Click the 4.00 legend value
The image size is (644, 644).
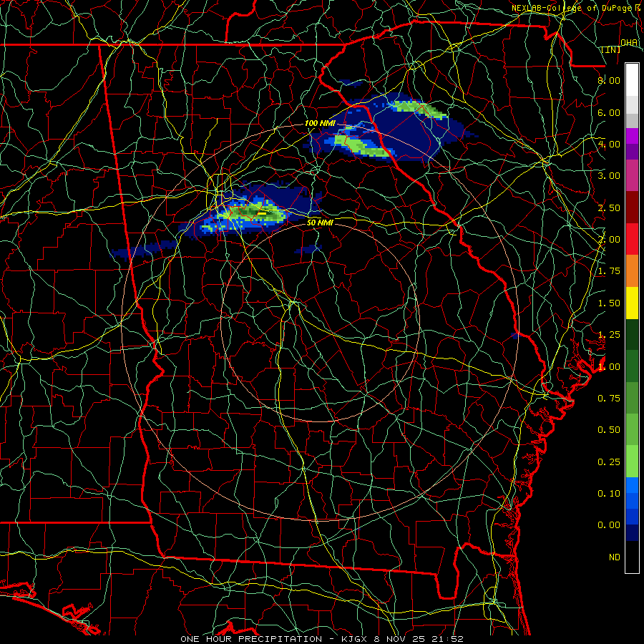click(x=609, y=144)
